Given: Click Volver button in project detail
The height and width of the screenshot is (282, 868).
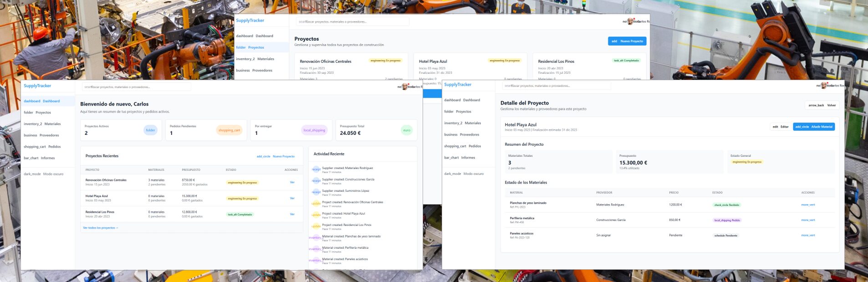Looking at the screenshot, I should tap(822, 105).
